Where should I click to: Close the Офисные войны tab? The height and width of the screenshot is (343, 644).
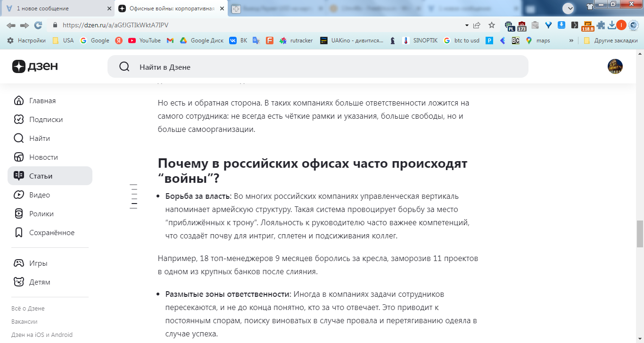pyautogui.click(x=221, y=8)
